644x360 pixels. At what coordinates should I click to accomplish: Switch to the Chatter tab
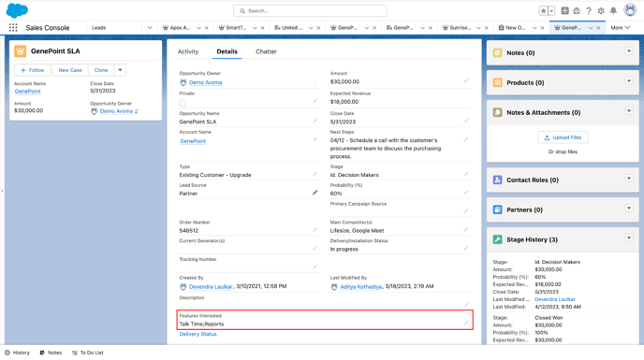tap(266, 51)
